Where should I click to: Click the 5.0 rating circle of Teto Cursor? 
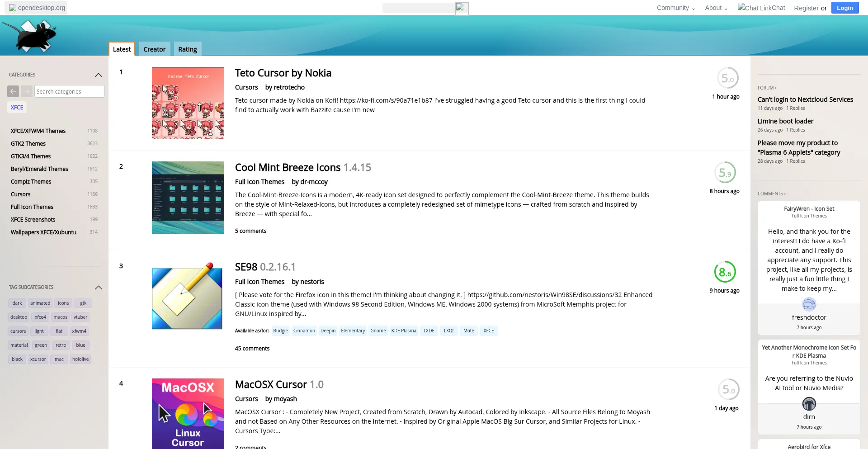click(x=727, y=78)
